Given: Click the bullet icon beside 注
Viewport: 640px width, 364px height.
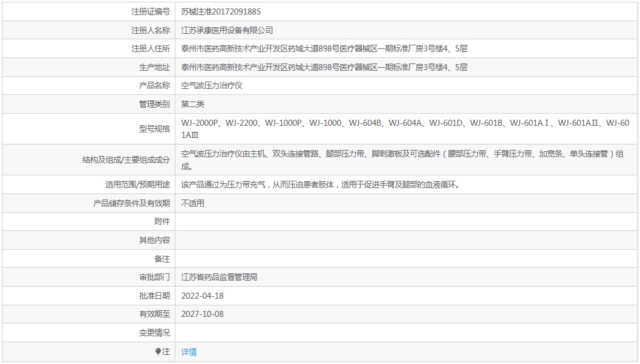Looking at the screenshot, I should (x=158, y=352).
